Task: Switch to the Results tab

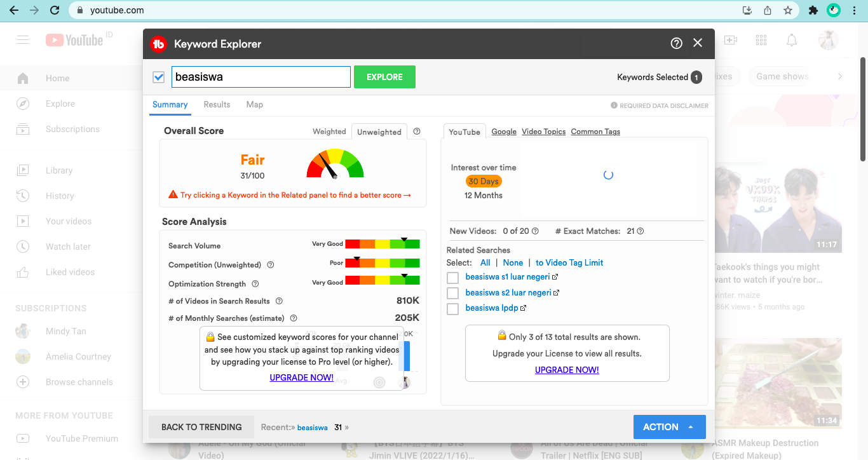Action: pyautogui.click(x=217, y=104)
